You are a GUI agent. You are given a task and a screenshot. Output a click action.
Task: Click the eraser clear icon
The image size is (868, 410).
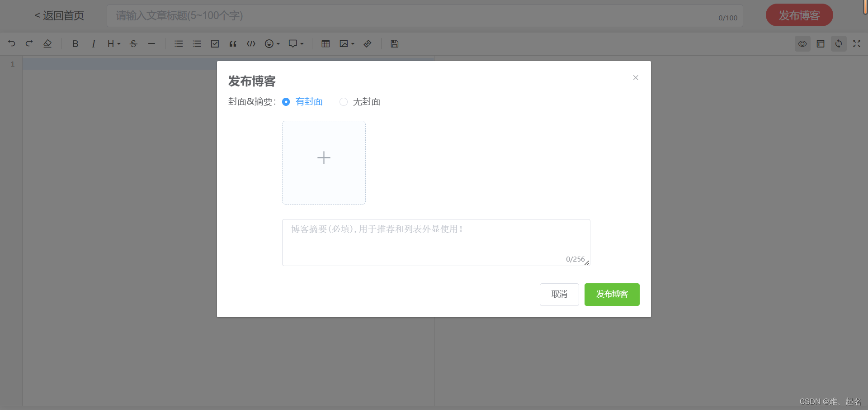point(47,44)
